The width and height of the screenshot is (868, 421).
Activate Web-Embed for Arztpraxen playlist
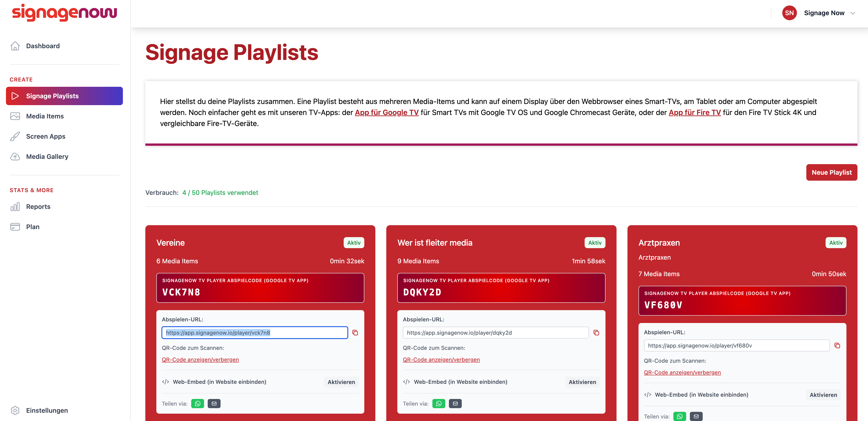click(823, 395)
